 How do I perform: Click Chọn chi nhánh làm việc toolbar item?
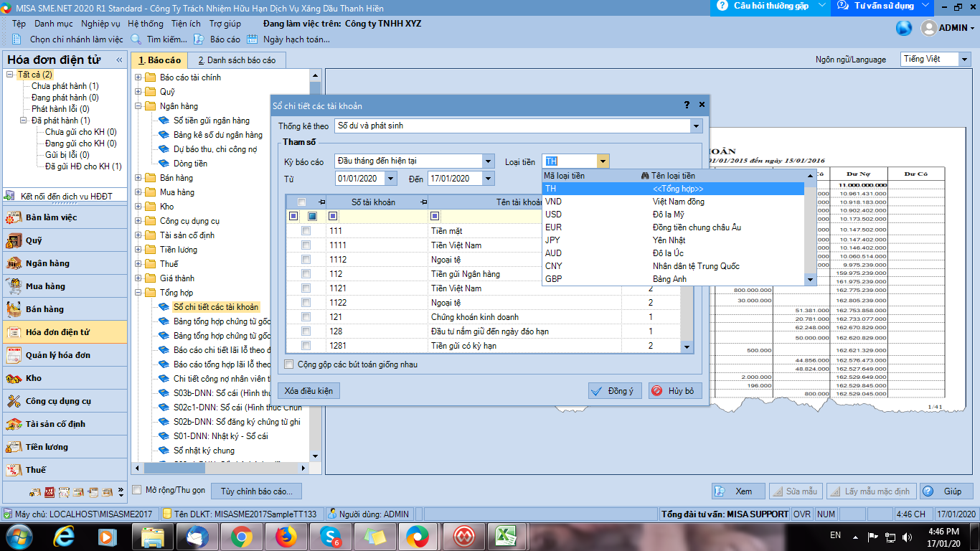tap(69, 39)
